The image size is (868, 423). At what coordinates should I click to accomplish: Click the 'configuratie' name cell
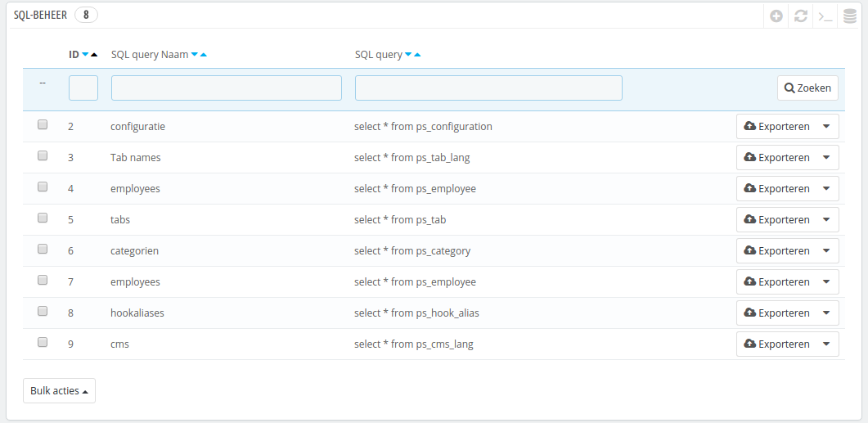pos(137,126)
